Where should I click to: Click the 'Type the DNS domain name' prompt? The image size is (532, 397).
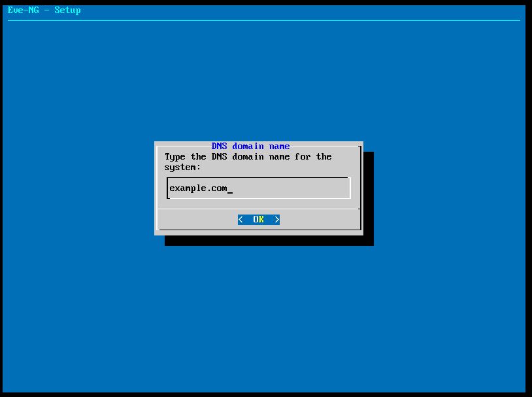point(248,162)
